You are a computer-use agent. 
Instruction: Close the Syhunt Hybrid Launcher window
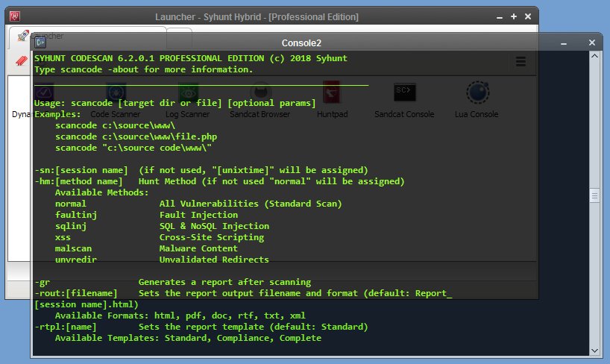tap(528, 16)
